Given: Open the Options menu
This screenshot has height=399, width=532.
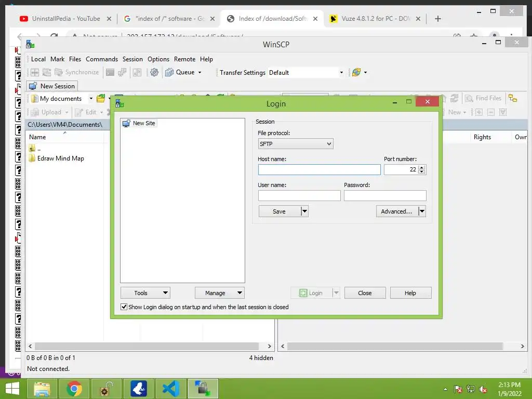Looking at the screenshot, I should (x=158, y=59).
